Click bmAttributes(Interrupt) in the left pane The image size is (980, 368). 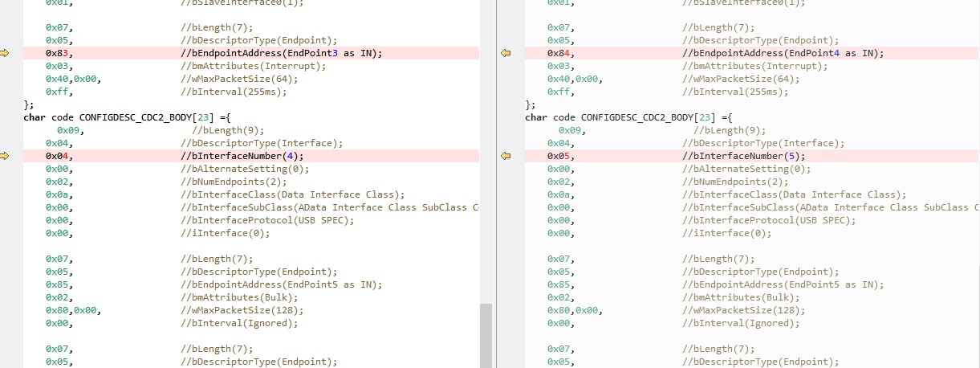pyautogui.click(x=254, y=66)
